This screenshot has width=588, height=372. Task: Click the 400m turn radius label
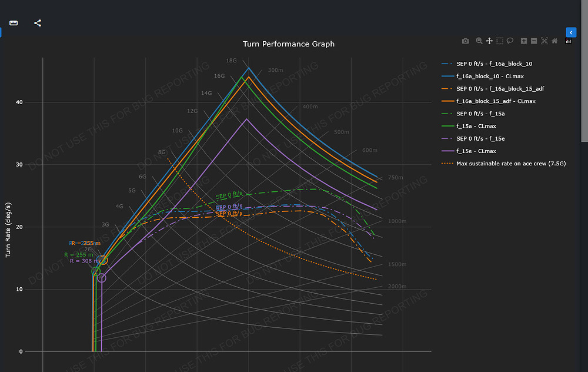[x=310, y=107]
